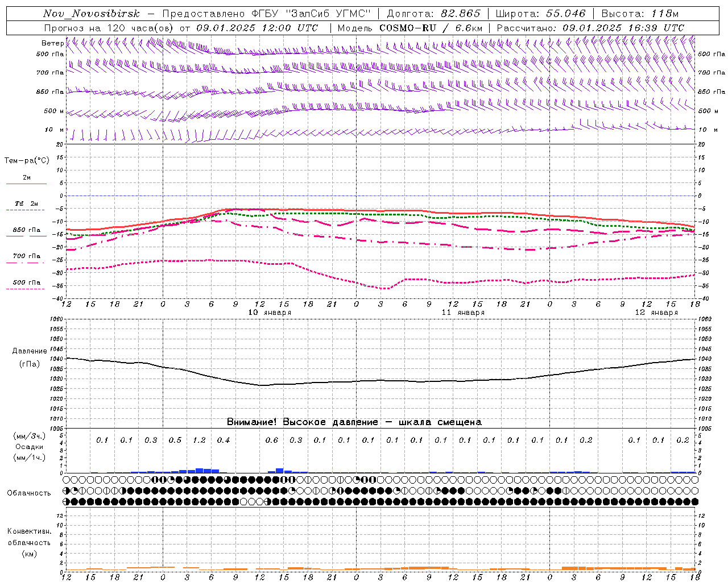Click the Ветер wind panel label
The image size is (728, 582).
[52, 43]
